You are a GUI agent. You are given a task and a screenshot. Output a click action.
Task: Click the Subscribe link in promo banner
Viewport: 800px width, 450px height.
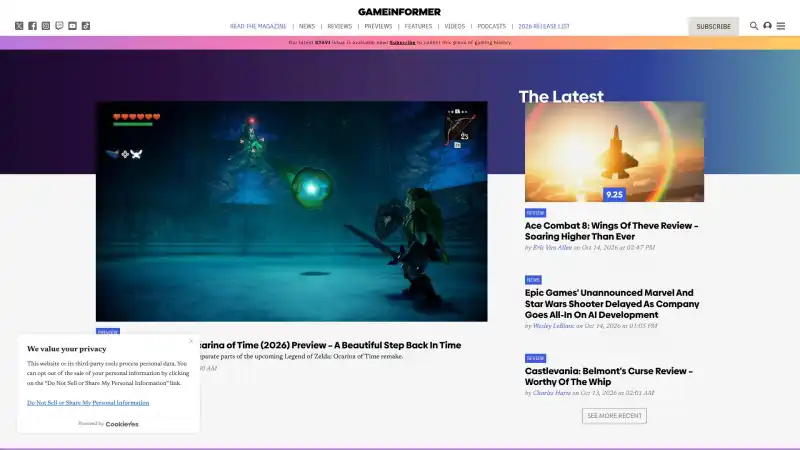click(x=403, y=42)
